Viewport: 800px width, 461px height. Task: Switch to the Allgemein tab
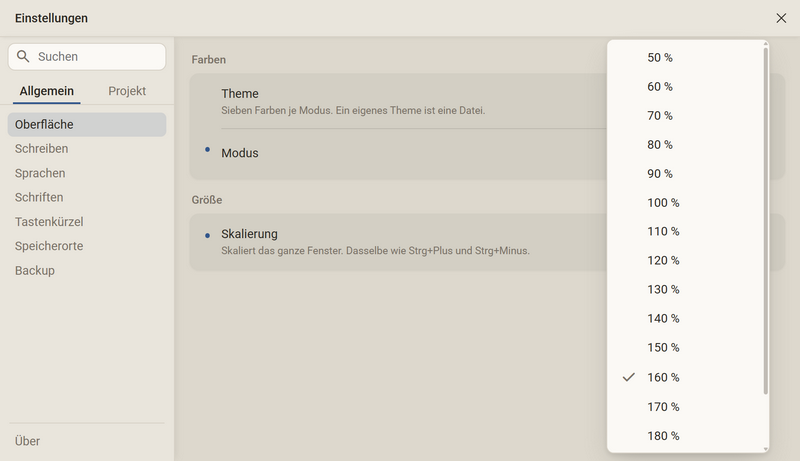click(x=46, y=91)
